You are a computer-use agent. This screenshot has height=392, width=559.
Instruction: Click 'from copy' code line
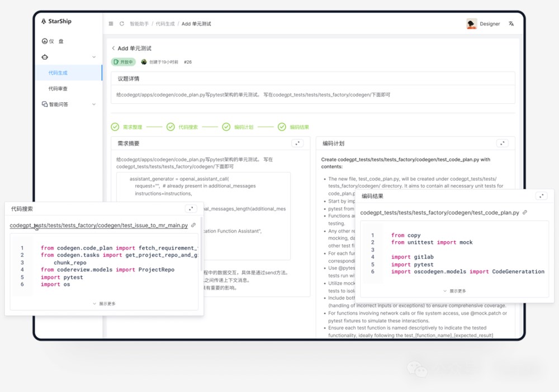[406, 235]
